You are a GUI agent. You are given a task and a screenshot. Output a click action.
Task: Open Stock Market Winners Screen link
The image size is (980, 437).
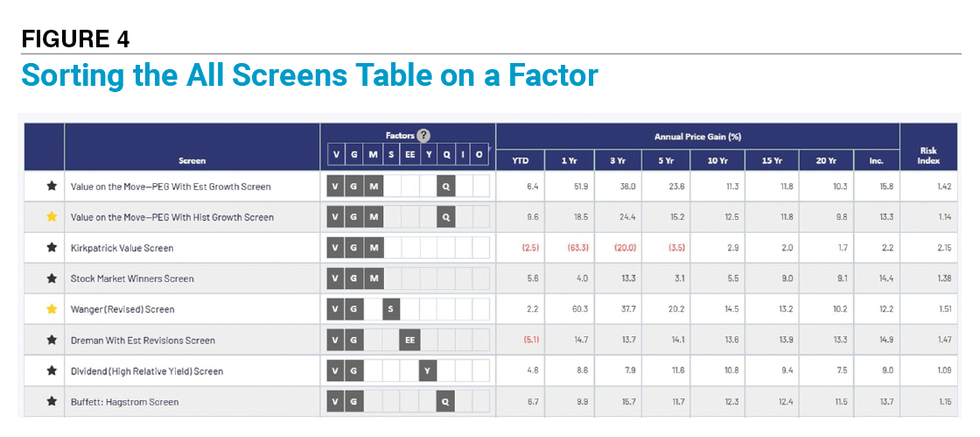click(132, 278)
